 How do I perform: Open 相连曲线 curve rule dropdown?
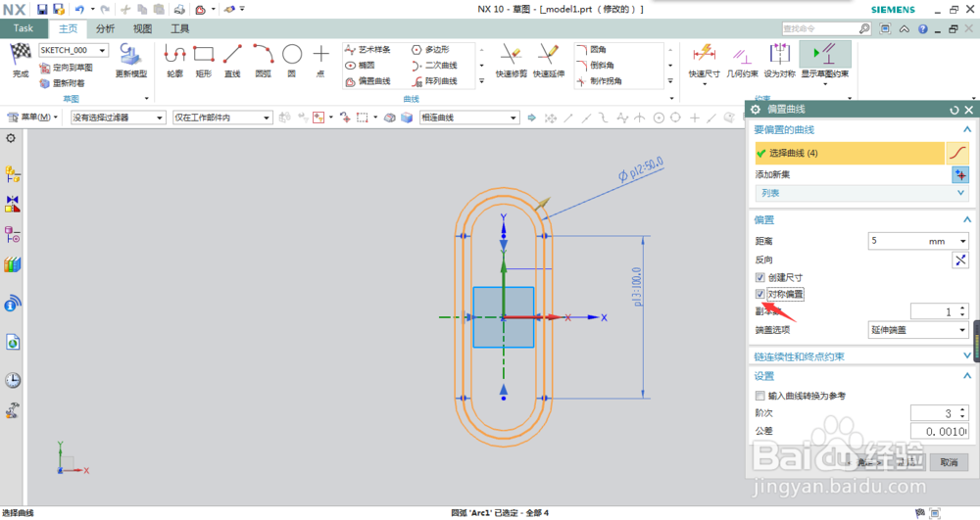(468, 118)
